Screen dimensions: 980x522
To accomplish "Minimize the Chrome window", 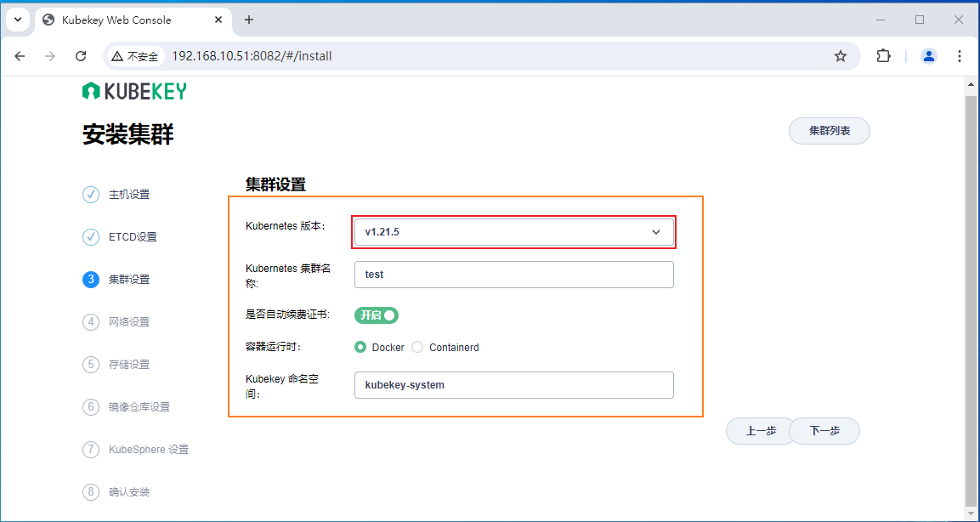I will 881,20.
